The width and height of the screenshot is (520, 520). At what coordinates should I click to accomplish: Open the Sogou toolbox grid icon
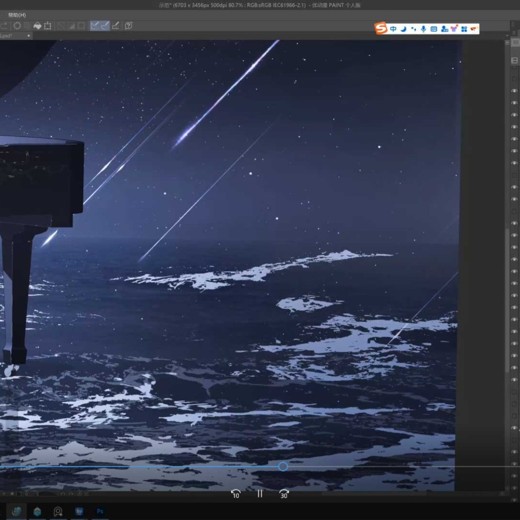[464, 29]
